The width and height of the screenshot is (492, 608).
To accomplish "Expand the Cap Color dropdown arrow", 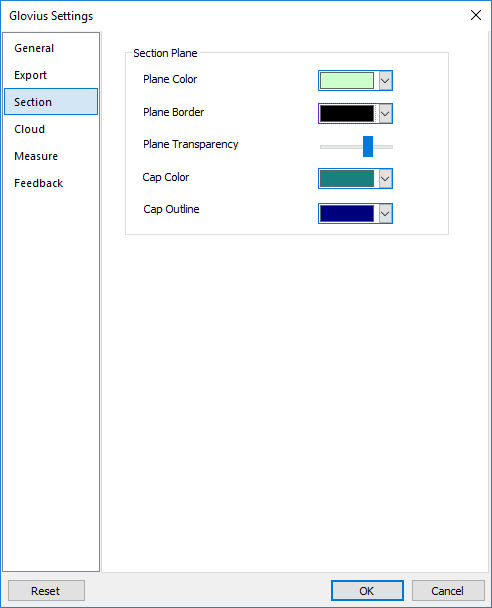I will [385, 179].
